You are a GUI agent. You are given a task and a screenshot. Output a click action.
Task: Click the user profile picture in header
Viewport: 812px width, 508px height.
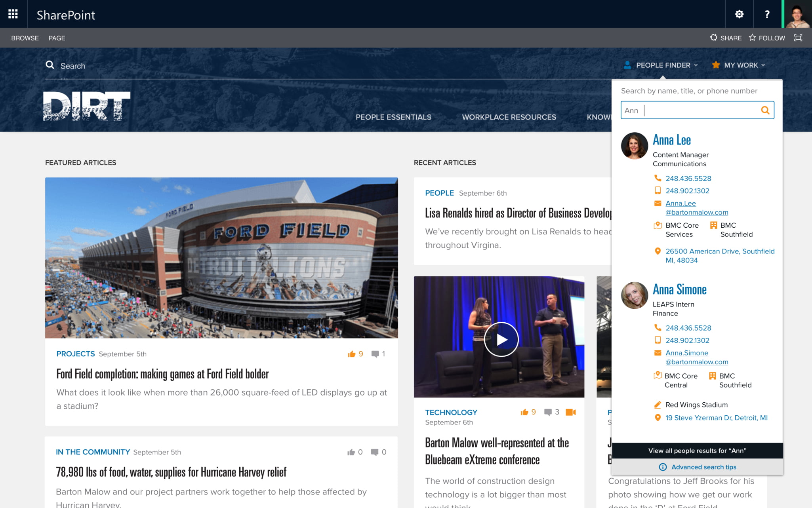coord(798,14)
